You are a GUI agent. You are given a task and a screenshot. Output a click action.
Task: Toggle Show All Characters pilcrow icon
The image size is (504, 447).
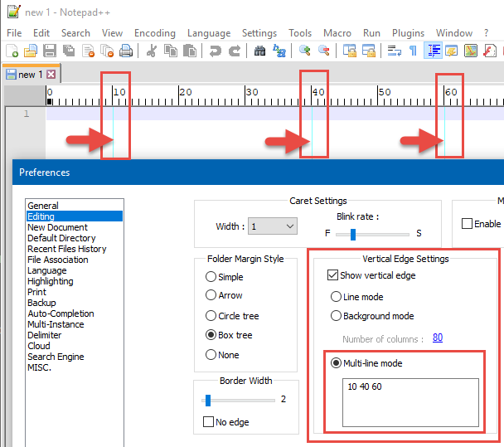[x=414, y=51]
